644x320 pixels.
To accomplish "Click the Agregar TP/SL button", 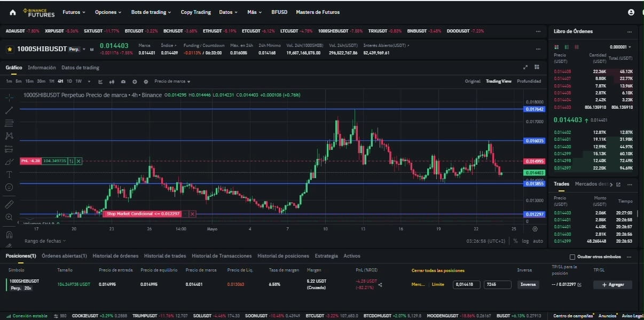I will tap(612, 285).
